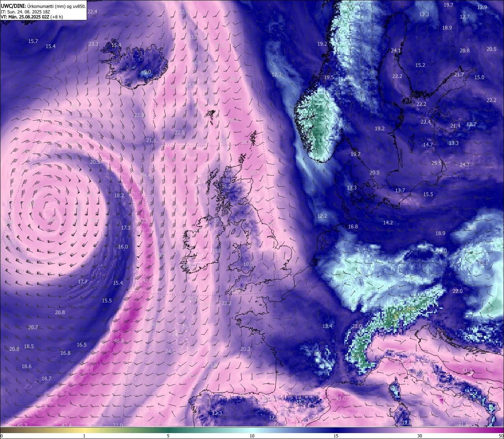Image resolution: width=504 pixels, height=439 pixels.
Task: Click the value '42.4' above the colour scale
Action: 67,425
